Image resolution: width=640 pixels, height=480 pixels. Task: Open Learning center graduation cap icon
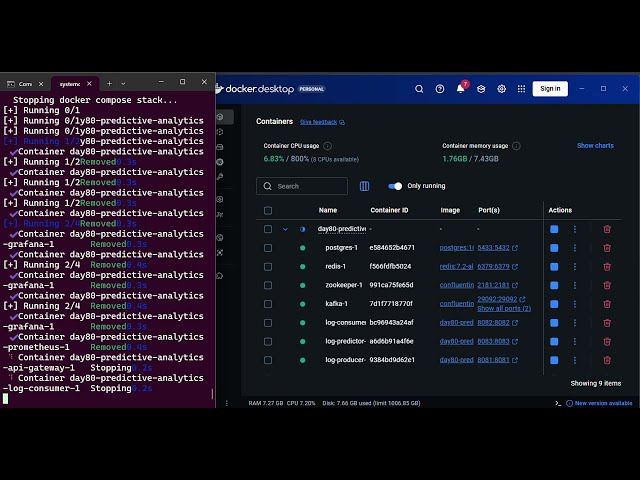(x=481, y=89)
